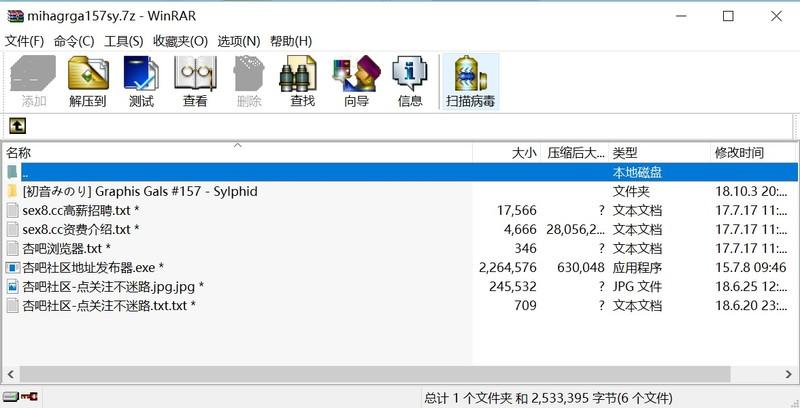
Task: Select the 杏吧社区地址发布器.exe file entry
Action: click(88, 267)
